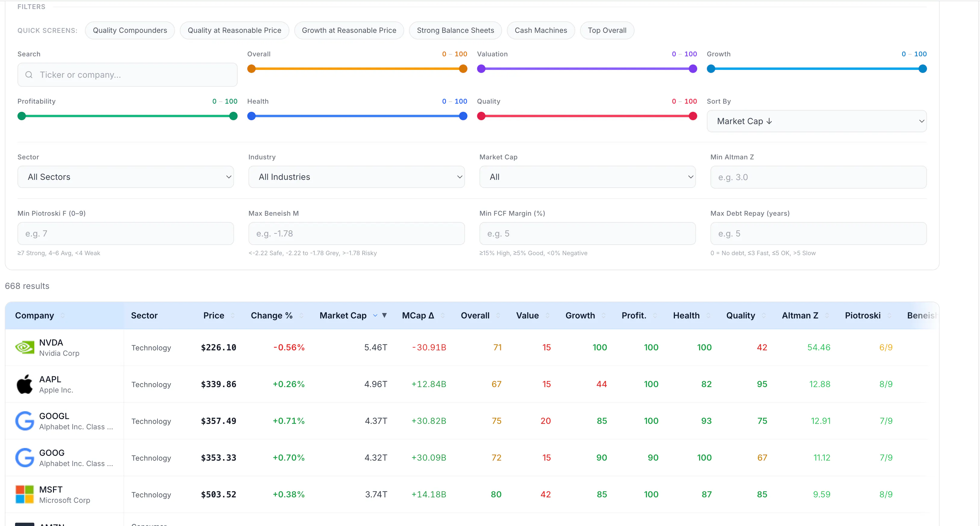
Task: Click the Nvidia logo icon
Action: tap(25, 347)
